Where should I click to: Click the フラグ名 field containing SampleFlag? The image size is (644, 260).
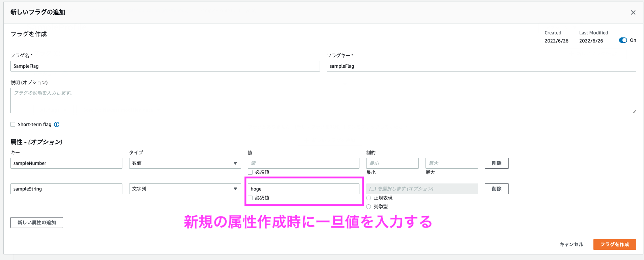165,66
